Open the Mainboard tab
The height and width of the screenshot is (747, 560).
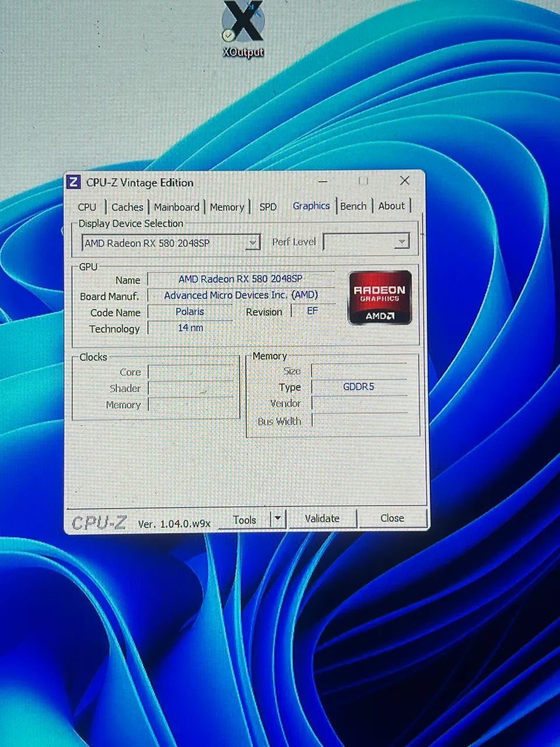(x=177, y=207)
